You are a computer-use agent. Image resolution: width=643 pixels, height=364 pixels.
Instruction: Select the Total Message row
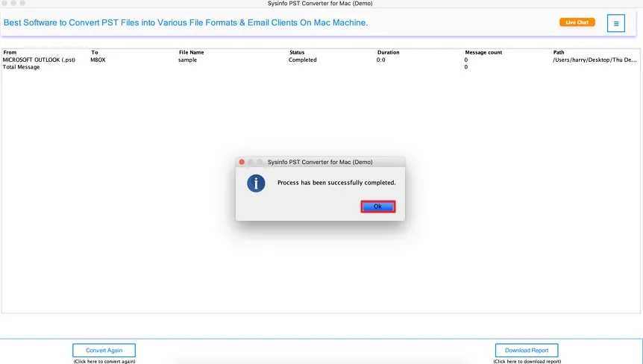tap(22, 67)
